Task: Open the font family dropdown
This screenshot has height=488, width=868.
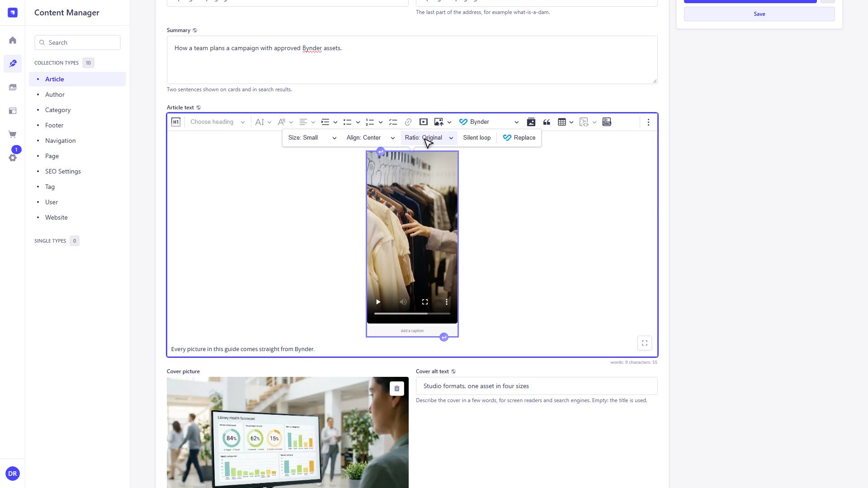Action: tap(285, 122)
